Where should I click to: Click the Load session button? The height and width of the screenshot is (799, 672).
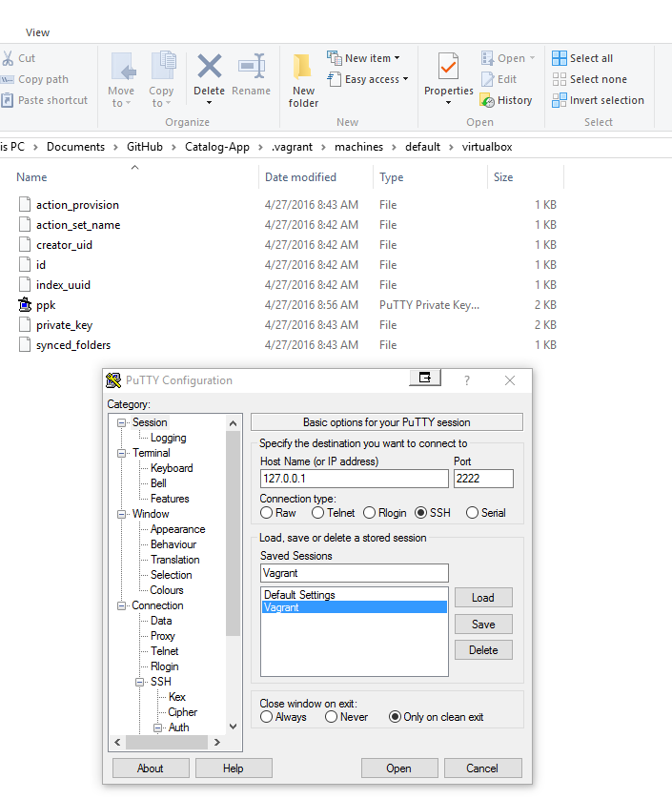click(x=483, y=598)
